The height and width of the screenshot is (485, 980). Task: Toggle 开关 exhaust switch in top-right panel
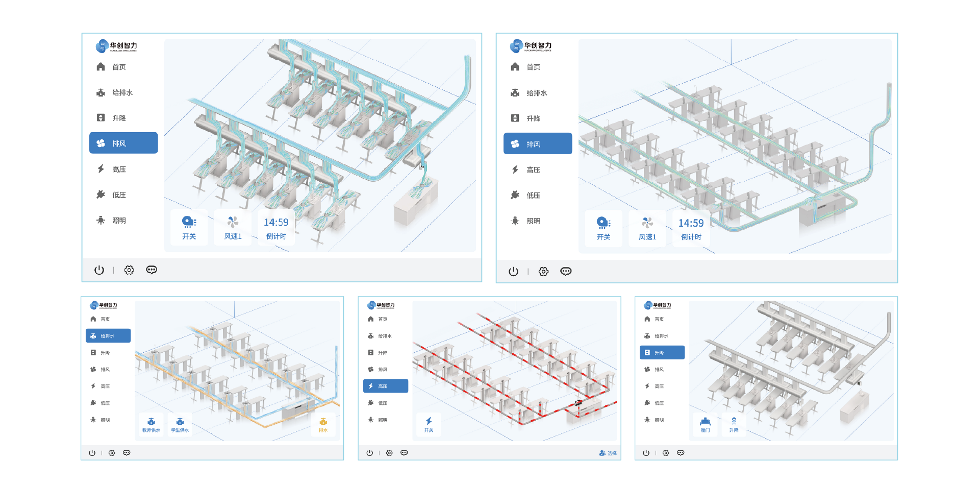pyautogui.click(x=604, y=228)
